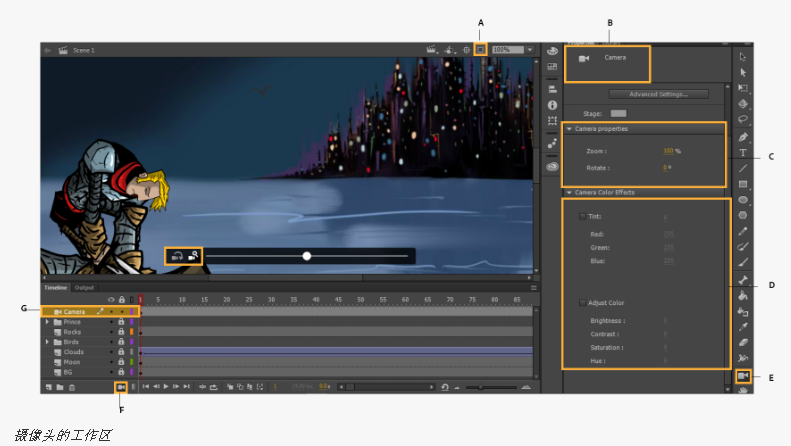Select the Lasso tool

click(743, 120)
